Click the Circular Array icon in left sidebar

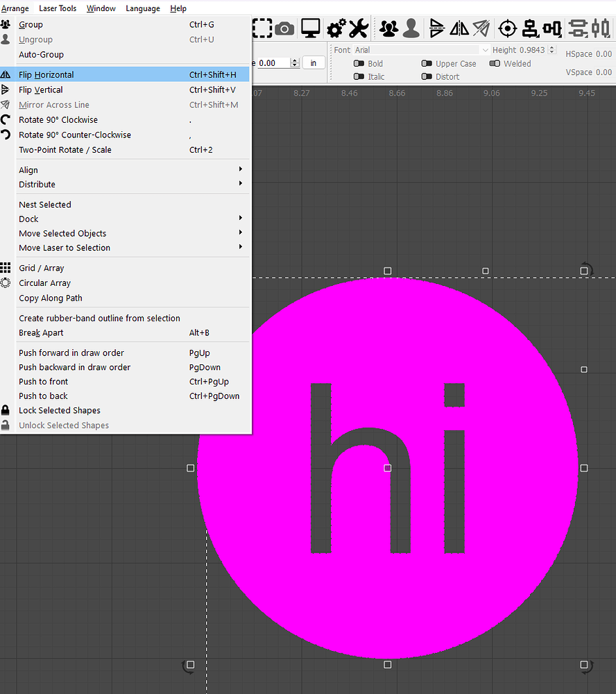pos(6,282)
